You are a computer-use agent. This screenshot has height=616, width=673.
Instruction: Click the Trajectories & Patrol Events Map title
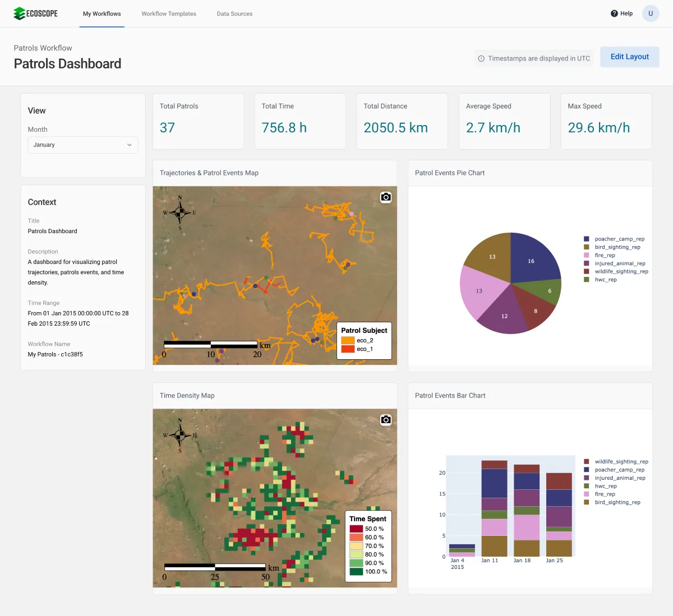click(209, 173)
